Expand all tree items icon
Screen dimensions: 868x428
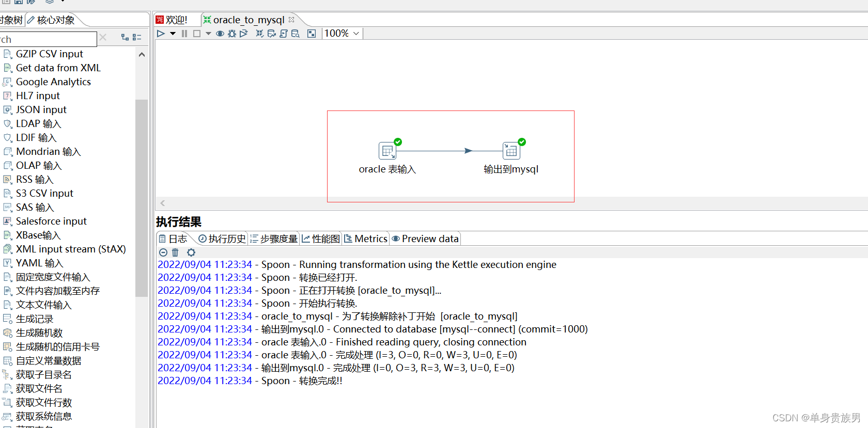tap(125, 37)
